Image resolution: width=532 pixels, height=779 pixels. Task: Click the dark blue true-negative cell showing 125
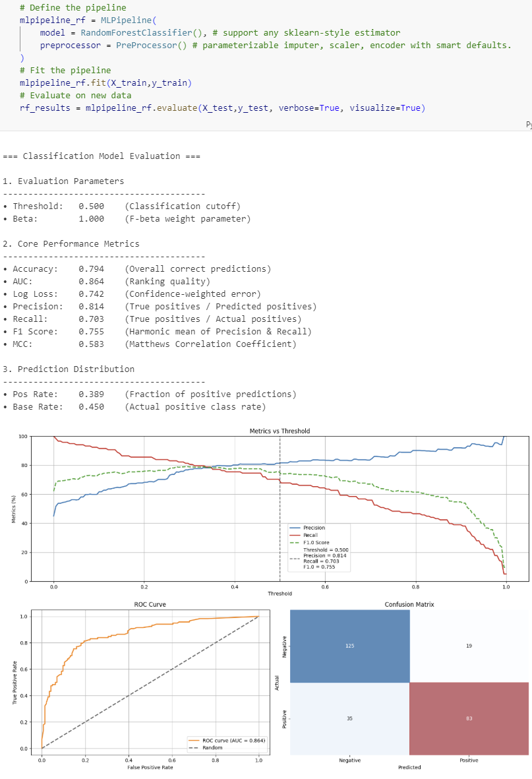pyautogui.click(x=349, y=646)
